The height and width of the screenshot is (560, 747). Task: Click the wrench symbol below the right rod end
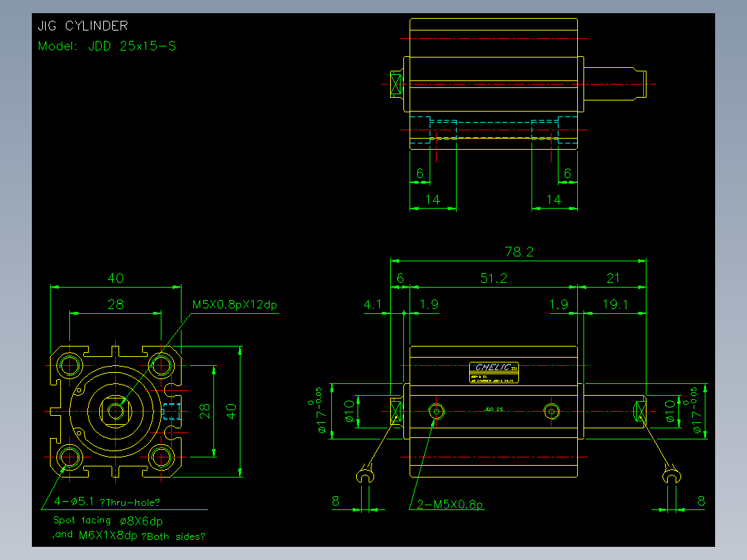(x=671, y=474)
